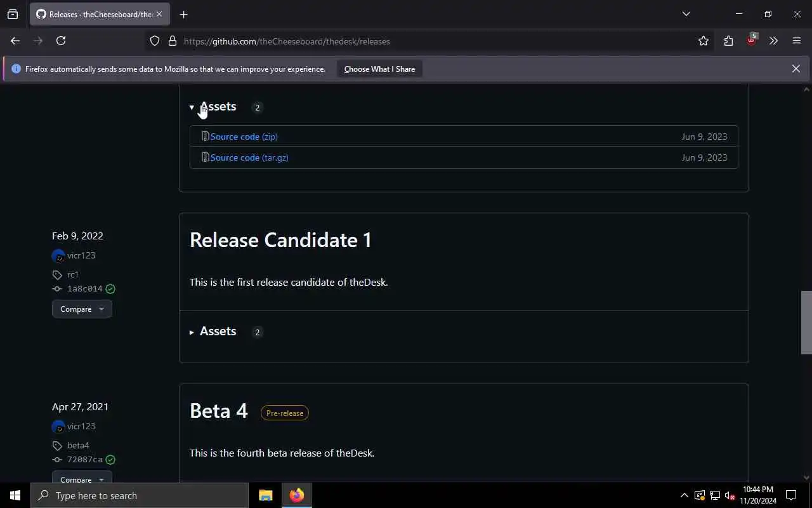812x508 pixels.
Task: Show more tools overflow chevron
Action: point(773,41)
